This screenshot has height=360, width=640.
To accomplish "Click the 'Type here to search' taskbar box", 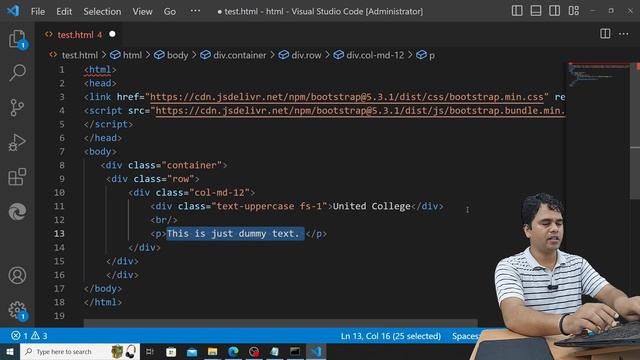I will (80, 351).
